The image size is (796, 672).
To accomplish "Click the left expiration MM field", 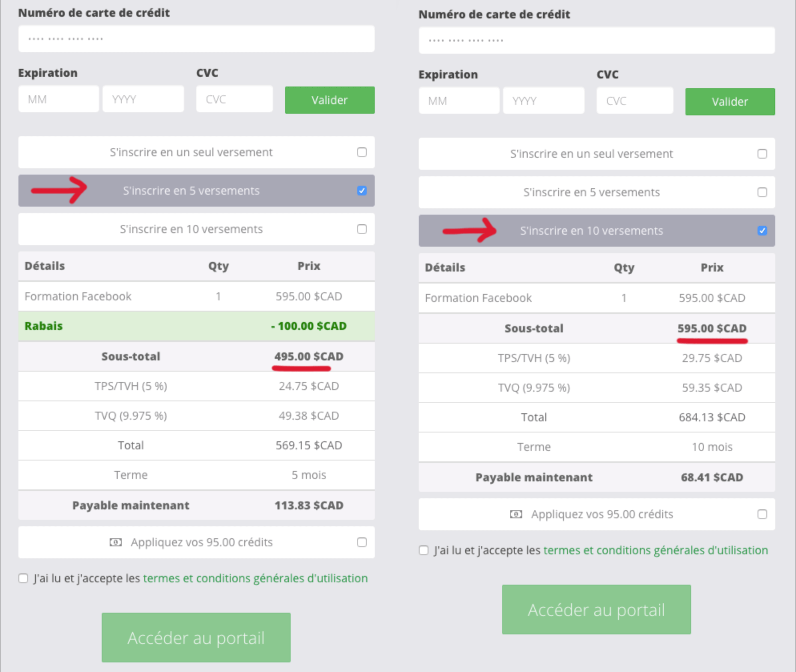I will 58,99.
